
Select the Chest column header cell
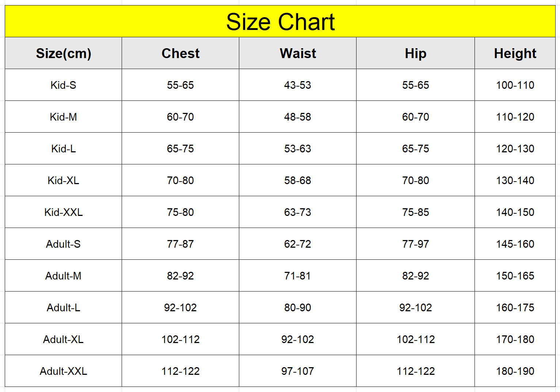click(180, 53)
